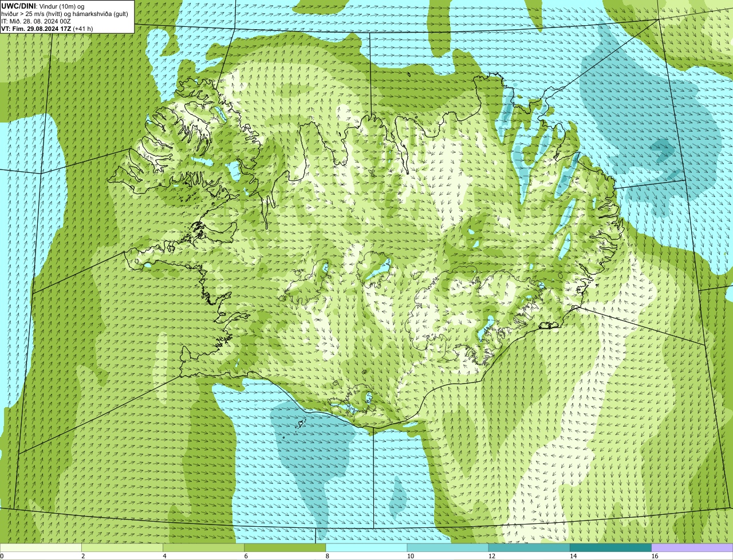Click the '0' label on the wind scale

click(2, 556)
